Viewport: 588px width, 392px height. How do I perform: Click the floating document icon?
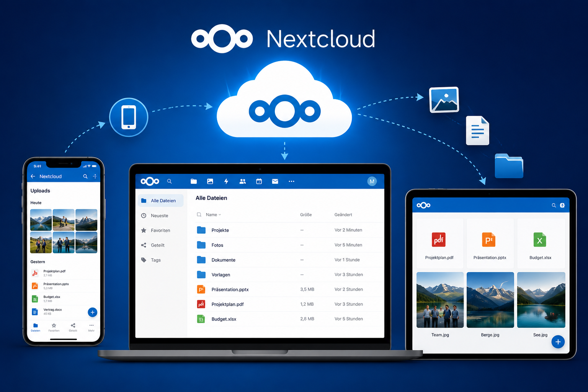click(478, 131)
